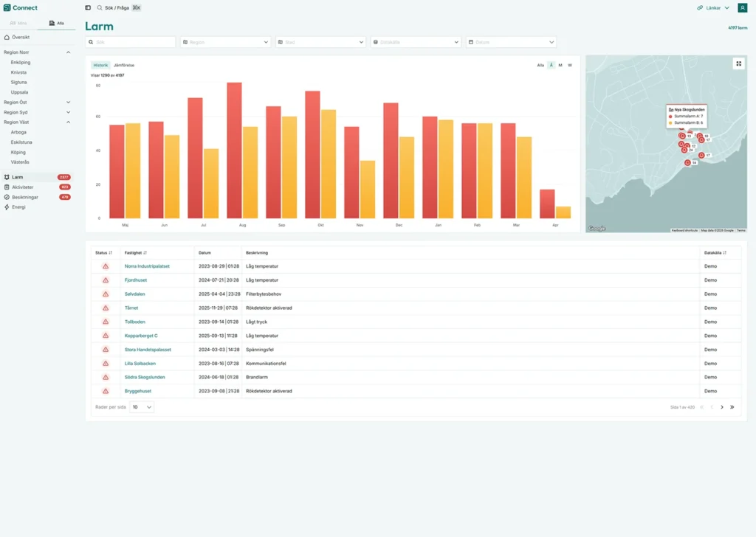Open the Region filter dropdown

click(225, 43)
